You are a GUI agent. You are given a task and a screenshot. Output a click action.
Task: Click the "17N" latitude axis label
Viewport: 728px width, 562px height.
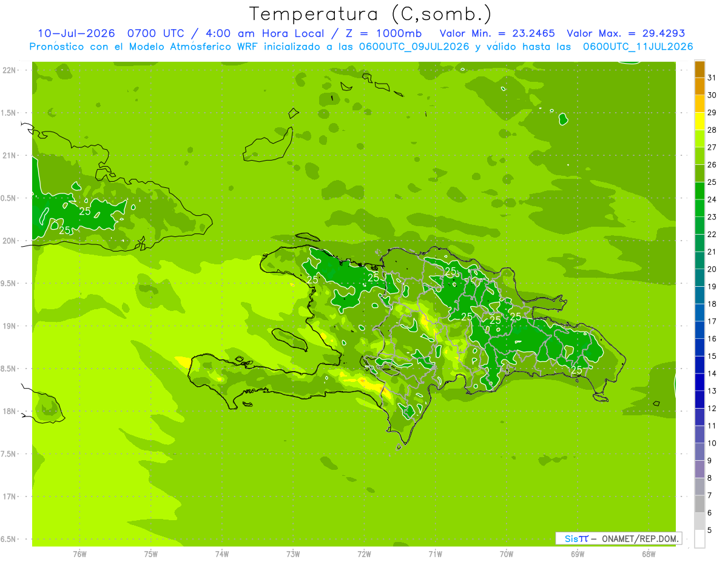click(x=10, y=497)
